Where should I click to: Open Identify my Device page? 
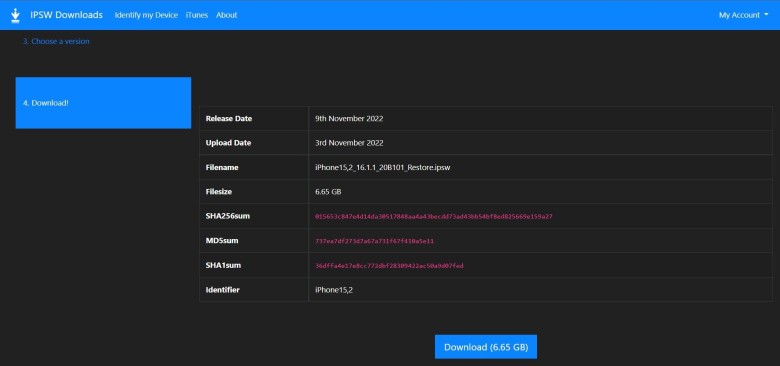click(x=146, y=15)
